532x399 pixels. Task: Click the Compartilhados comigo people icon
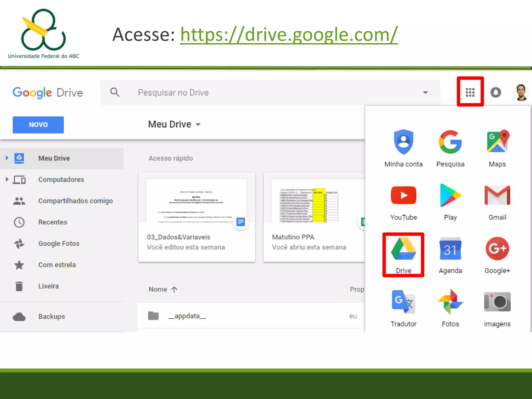19,201
